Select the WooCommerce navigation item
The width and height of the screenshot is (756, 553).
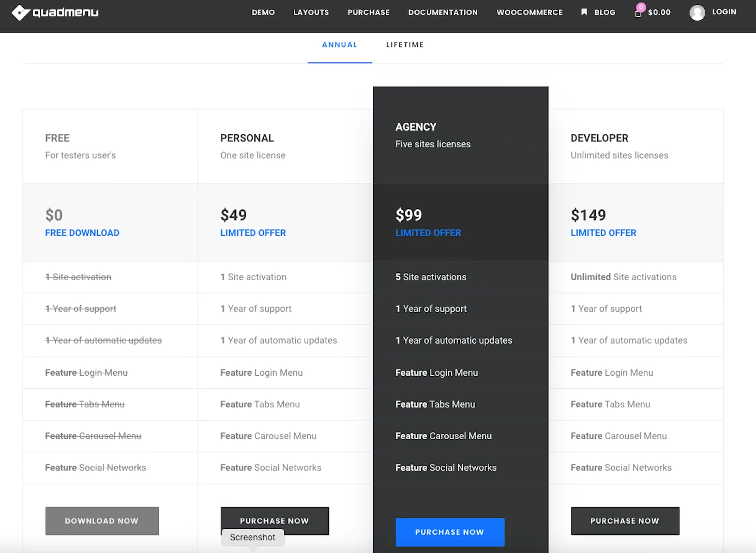(x=530, y=12)
